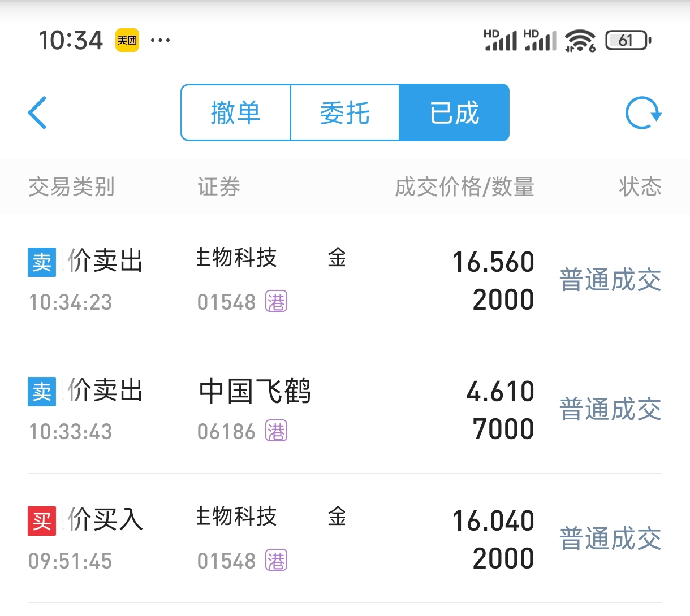Tap 普通成交 status of the 16.040 buy
The height and width of the screenshot is (616, 690).
pos(610,539)
